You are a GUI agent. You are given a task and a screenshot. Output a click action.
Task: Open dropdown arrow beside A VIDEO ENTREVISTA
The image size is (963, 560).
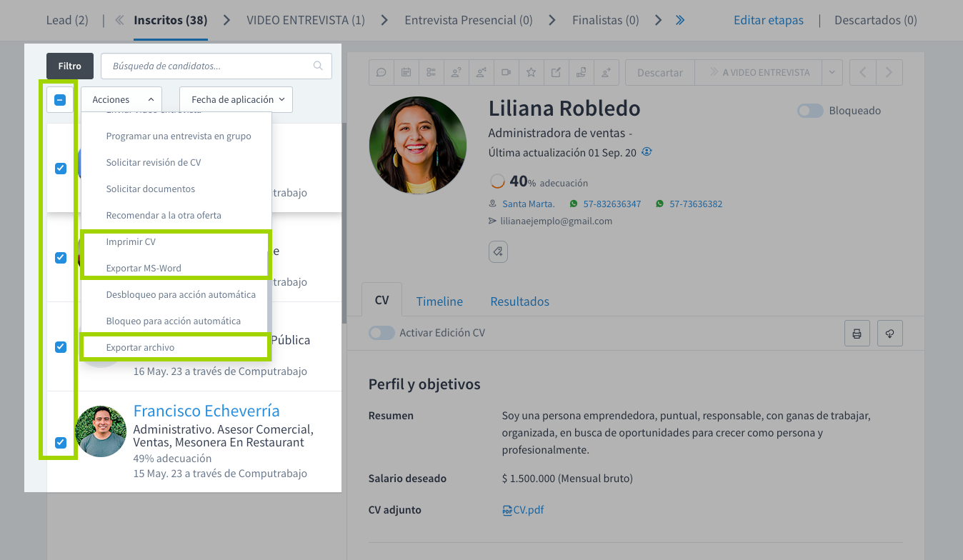(x=832, y=72)
